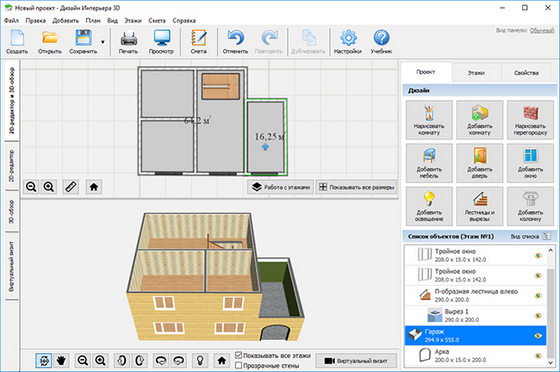Reset 2D plan view with home icon
The width and height of the screenshot is (560, 372).
click(x=94, y=187)
